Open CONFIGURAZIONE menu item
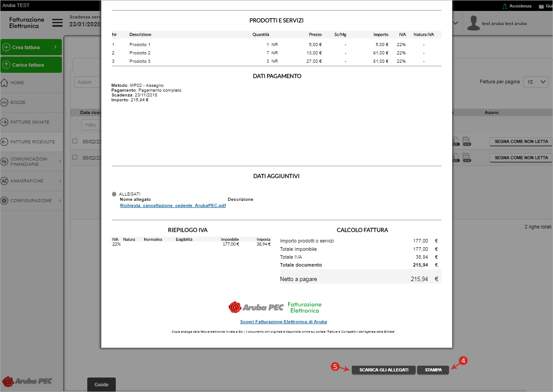This screenshot has width=553, height=392. (31, 200)
